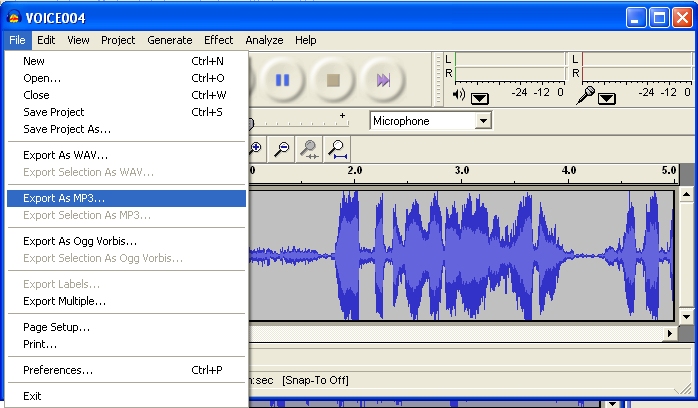Open Preferences from the File menu
This screenshot has height=408, width=698.
pos(58,370)
